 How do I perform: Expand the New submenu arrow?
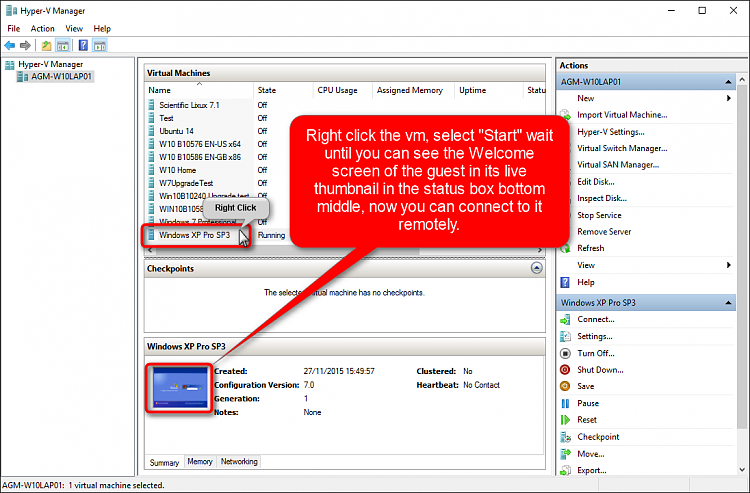(728, 98)
